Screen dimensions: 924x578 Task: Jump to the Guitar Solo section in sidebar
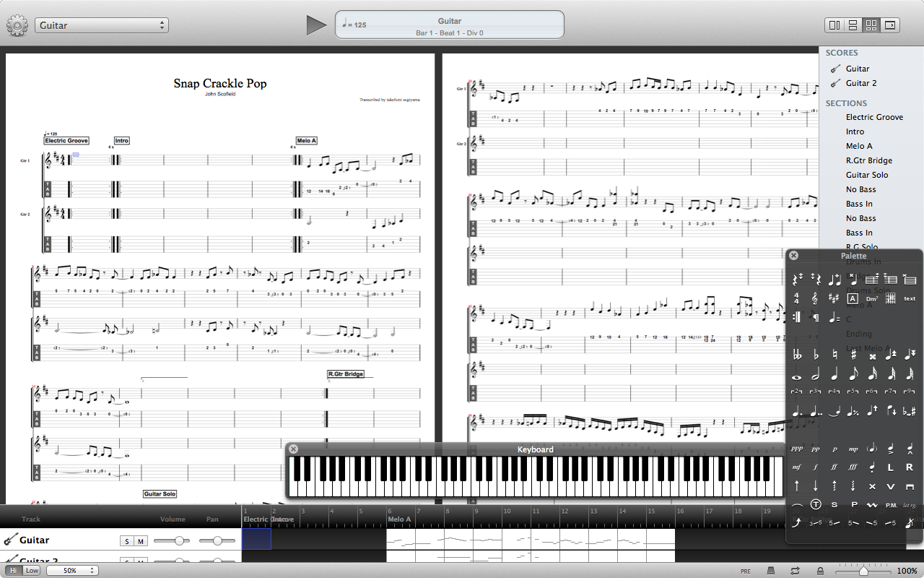point(867,175)
